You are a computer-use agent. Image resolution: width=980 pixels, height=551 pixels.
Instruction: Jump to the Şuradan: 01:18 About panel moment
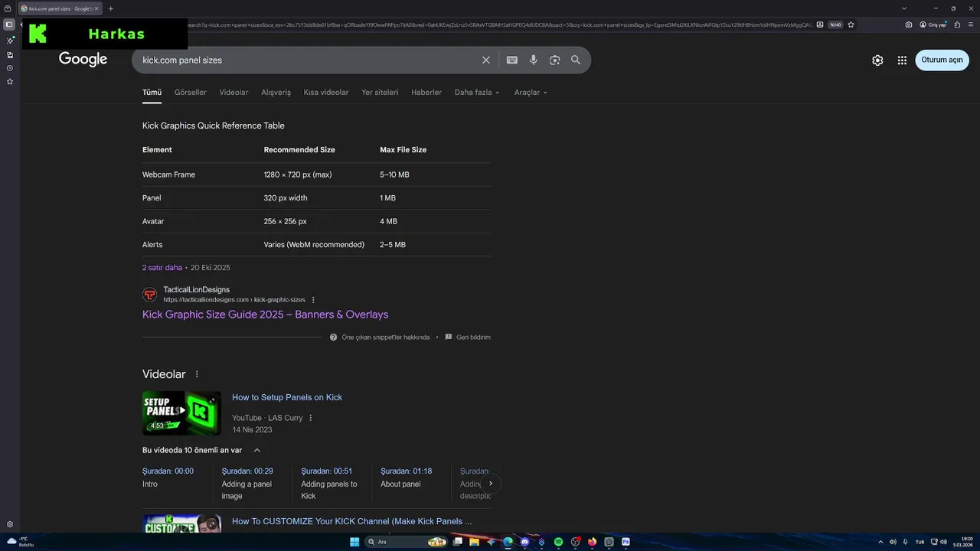click(407, 478)
